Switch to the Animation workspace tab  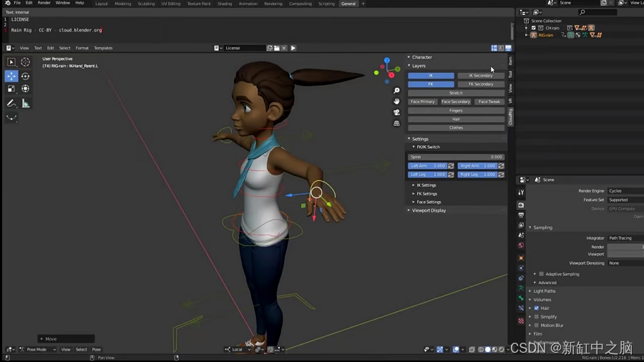click(x=248, y=4)
